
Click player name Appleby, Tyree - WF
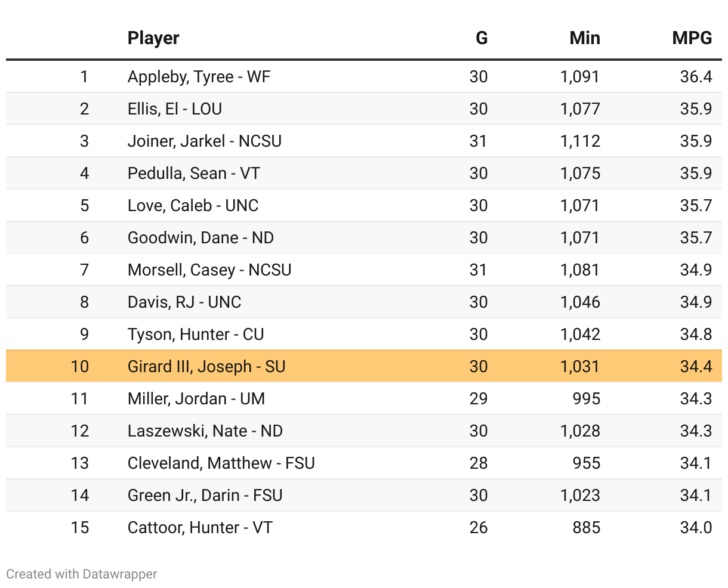199,77
